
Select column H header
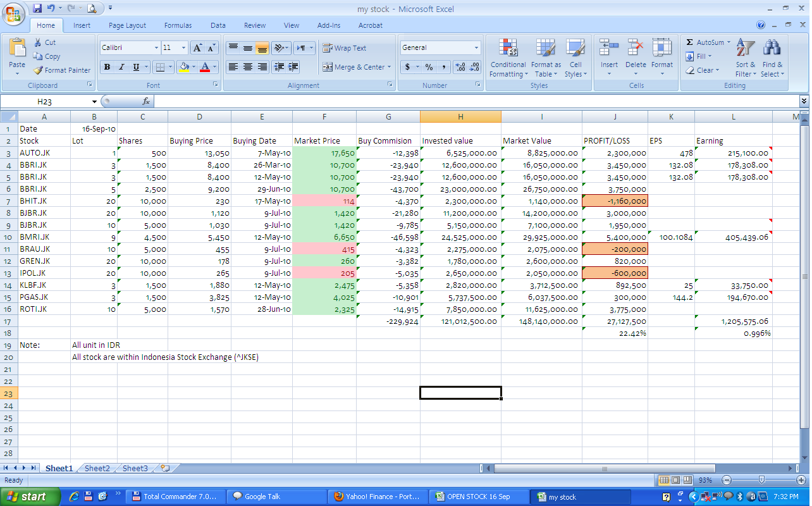coord(460,116)
